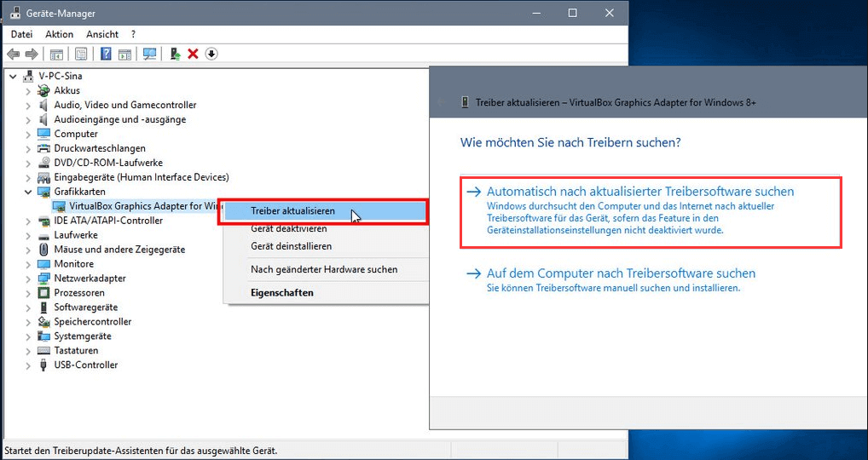Click status bar text Startet den Treiberupdate-Assistenten
868x460 pixels.
141,451
